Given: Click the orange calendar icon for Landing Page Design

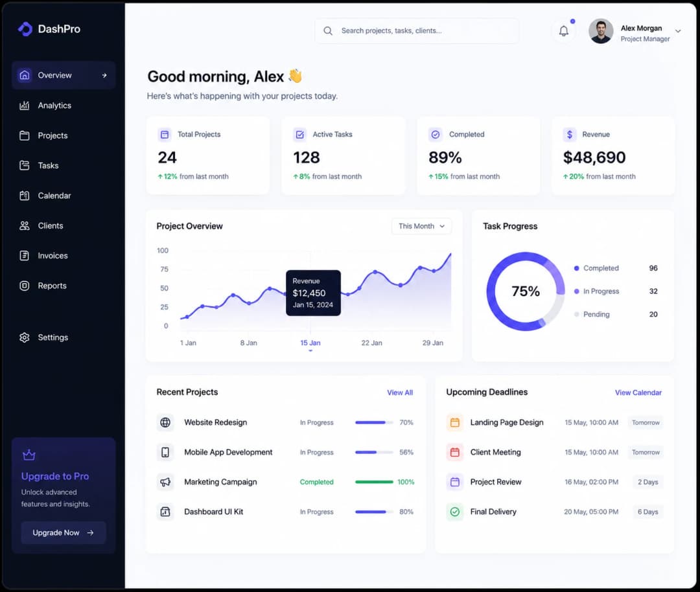Looking at the screenshot, I should pyautogui.click(x=454, y=422).
